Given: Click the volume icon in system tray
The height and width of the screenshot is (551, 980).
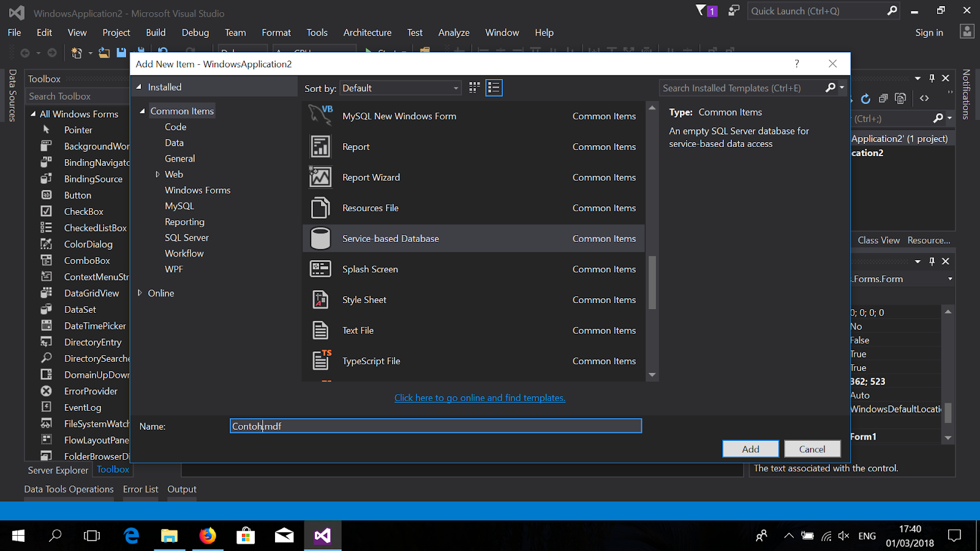Looking at the screenshot, I should (x=844, y=536).
